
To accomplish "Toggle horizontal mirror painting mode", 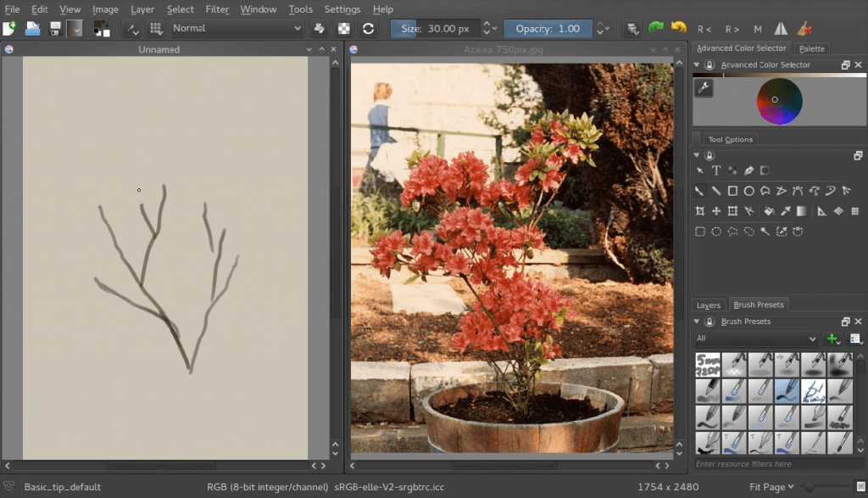I will click(781, 28).
